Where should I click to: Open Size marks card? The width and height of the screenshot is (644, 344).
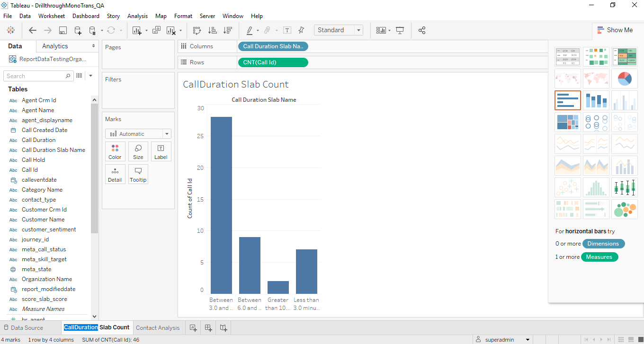coord(138,151)
